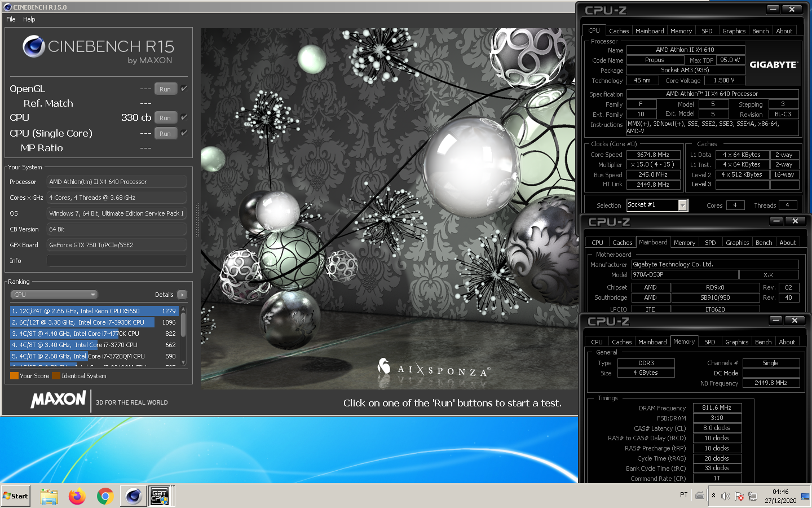Click the Core Speed 3674.8 MHz value
Image resolution: width=812 pixels, height=508 pixels.
pyautogui.click(x=653, y=155)
